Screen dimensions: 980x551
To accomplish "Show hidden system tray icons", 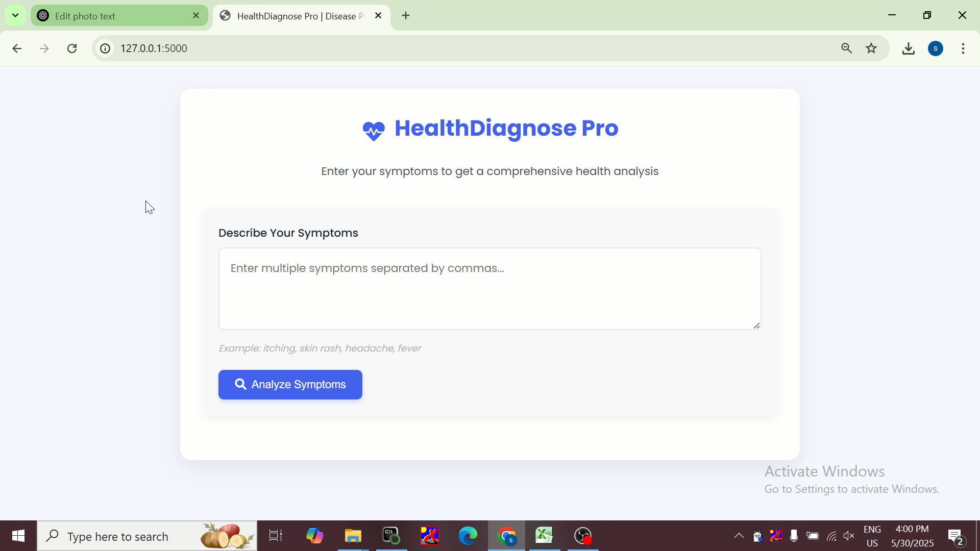I will (x=739, y=536).
